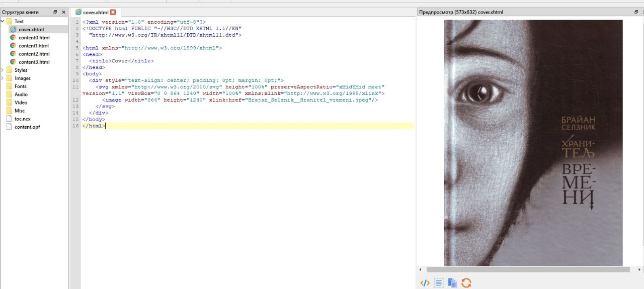The height and width of the screenshot is (289, 644).
Task: Collapse the Text folder arrow
Action: coord(3,21)
